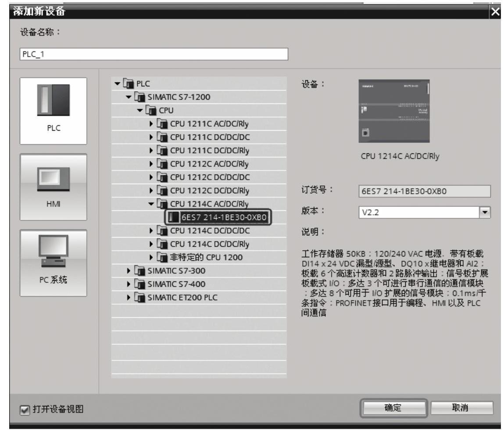This screenshot has height=430, width=504.
Task: Select tree row SIMATIC S7-400 text
Action: (176, 284)
